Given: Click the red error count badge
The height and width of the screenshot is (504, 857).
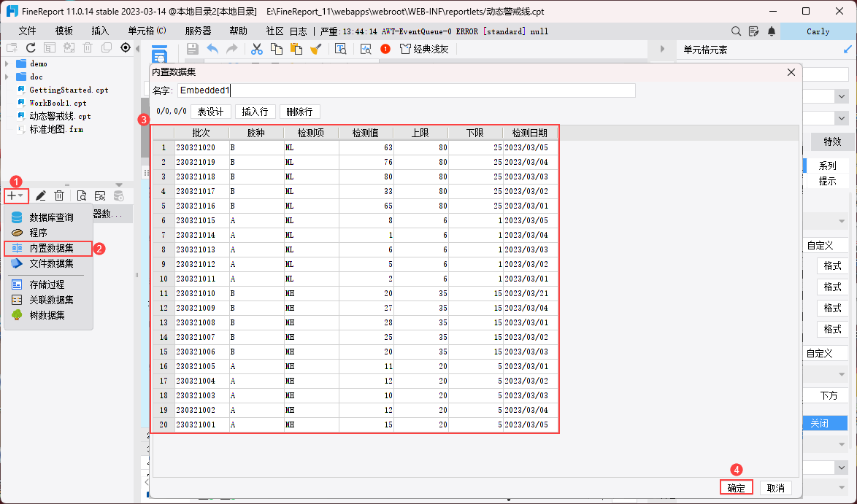Looking at the screenshot, I should (x=385, y=49).
